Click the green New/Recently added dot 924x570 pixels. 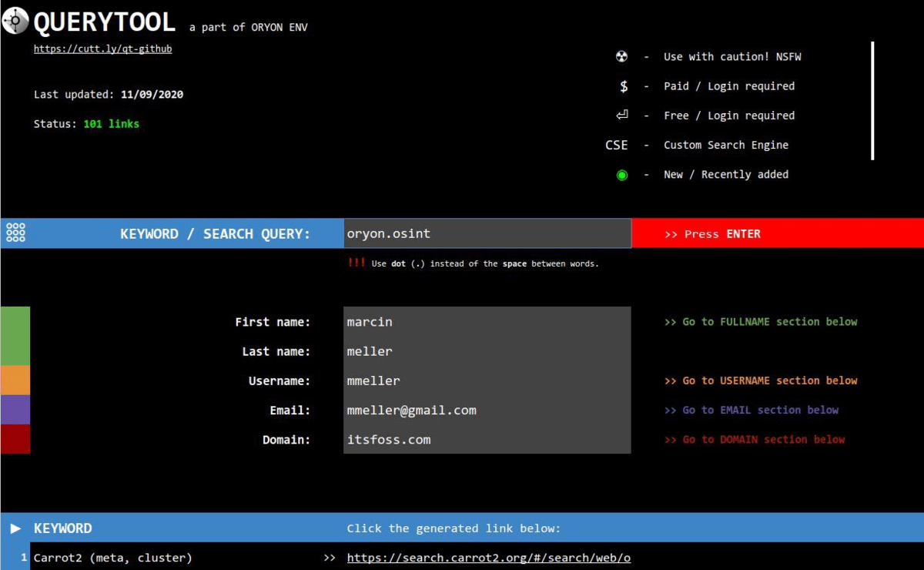point(621,174)
